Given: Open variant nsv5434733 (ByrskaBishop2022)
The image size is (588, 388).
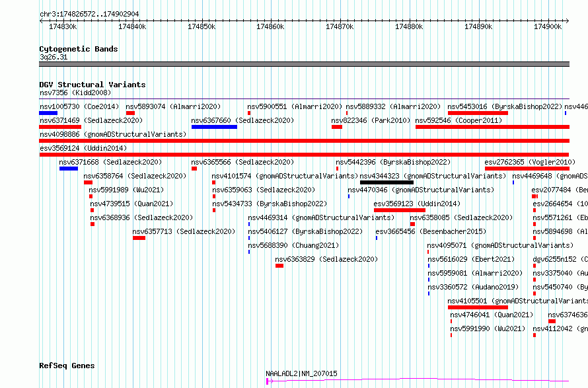Looking at the screenshot, I should pyautogui.click(x=270, y=204).
